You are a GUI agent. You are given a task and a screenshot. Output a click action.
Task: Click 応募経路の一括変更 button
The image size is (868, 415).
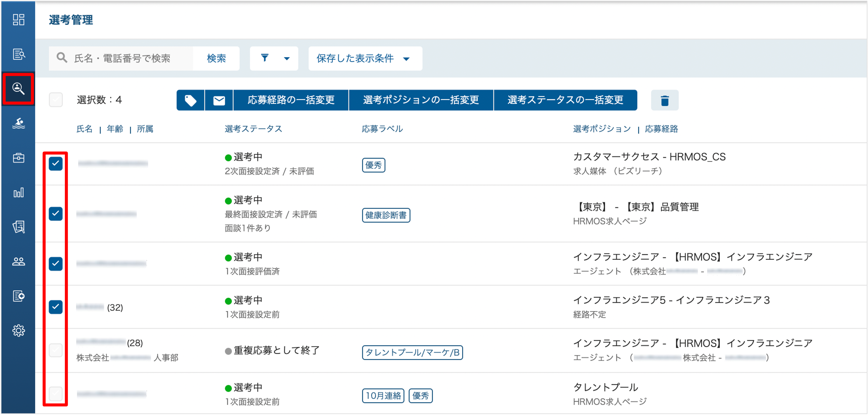click(x=291, y=100)
